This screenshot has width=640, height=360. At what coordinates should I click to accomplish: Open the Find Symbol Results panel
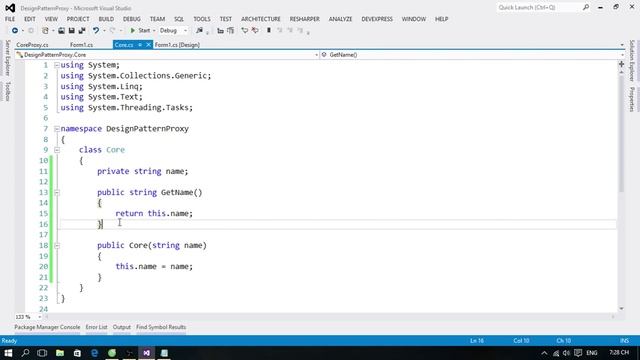pos(161,327)
